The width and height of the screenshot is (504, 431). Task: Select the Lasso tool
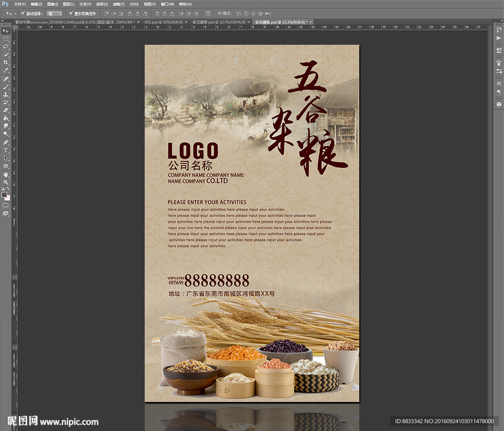click(6, 46)
